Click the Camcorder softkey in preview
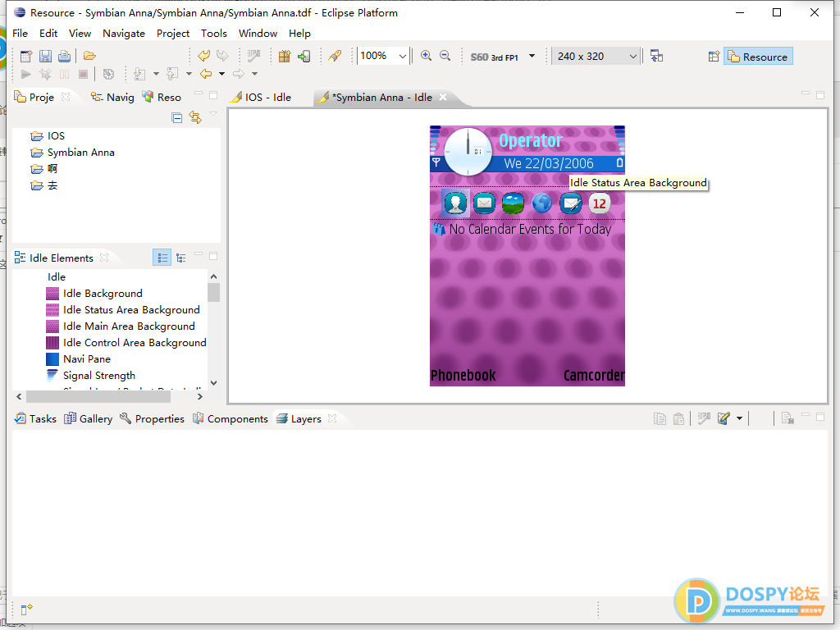Viewport: 840px width, 630px height. click(594, 376)
